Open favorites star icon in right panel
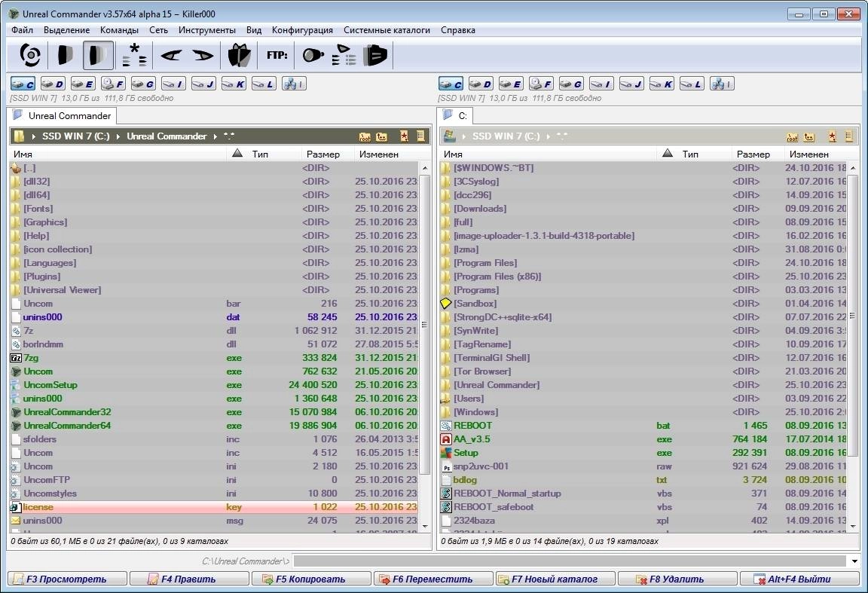This screenshot has height=593, width=868. pyautogui.click(x=832, y=136)
